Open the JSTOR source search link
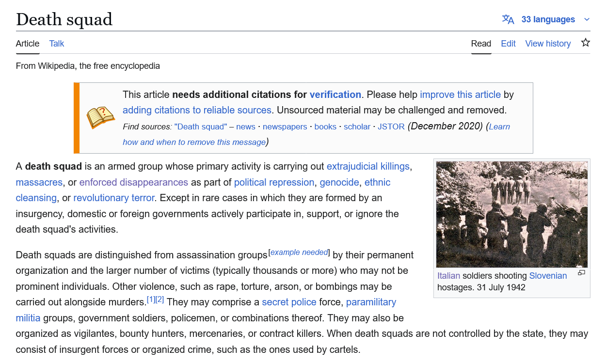The image size is (606, 364). [x=391, y=127]
